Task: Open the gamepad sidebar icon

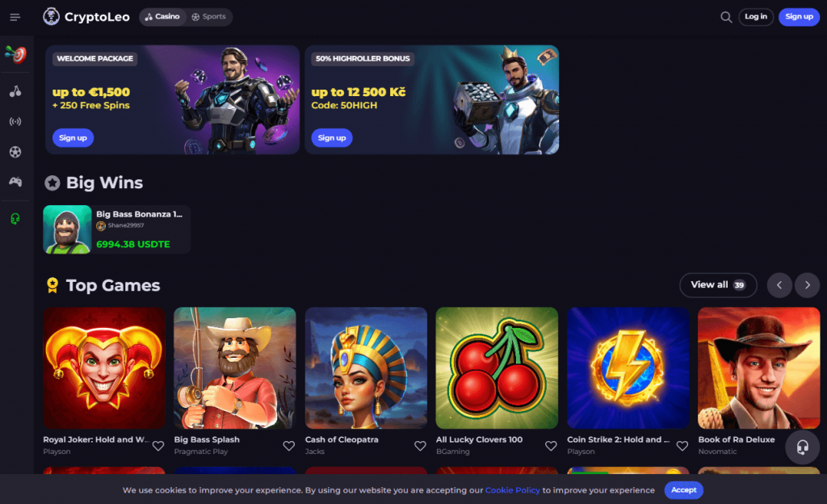Action: click(15, 182)
